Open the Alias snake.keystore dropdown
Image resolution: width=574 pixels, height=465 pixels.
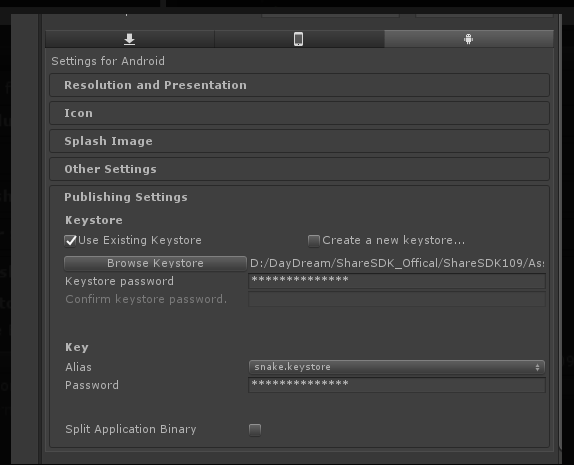point(396,367)
